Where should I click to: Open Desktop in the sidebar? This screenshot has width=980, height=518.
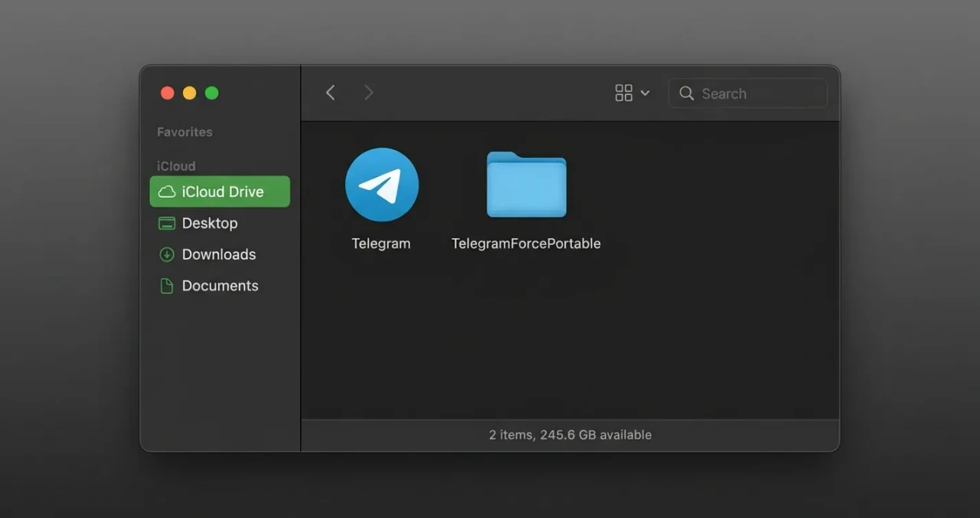coord(220,223)
